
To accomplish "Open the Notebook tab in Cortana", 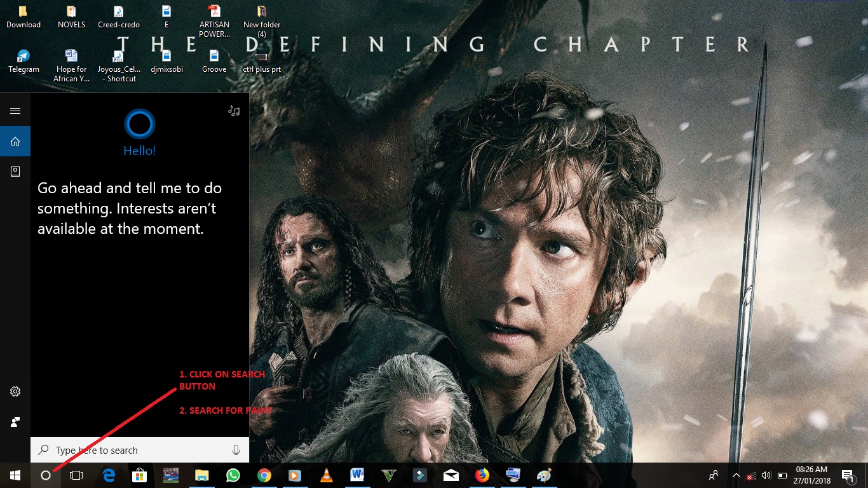I will click(15, 172).
